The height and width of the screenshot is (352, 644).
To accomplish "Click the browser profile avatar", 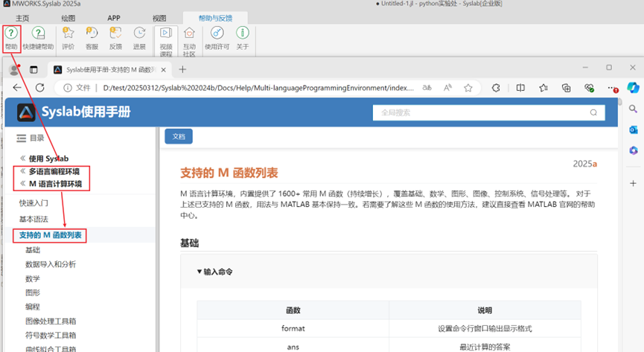I will 14,70.
